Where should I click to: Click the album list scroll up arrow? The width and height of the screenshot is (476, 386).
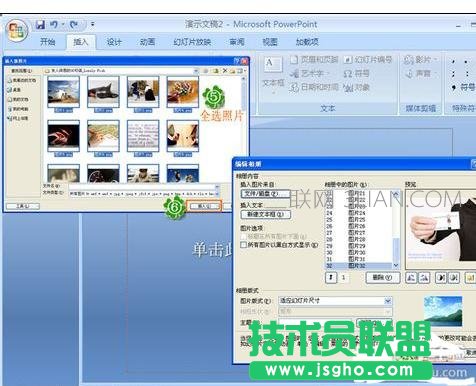[x=396, y=193]
